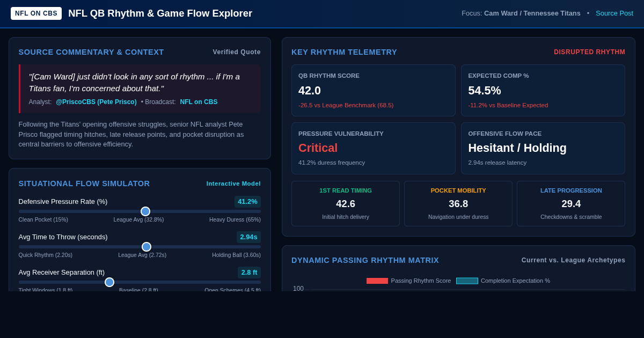Click the Key Rhythm Telemetry heading
The image size is (644, 338).
pos(344,52)
